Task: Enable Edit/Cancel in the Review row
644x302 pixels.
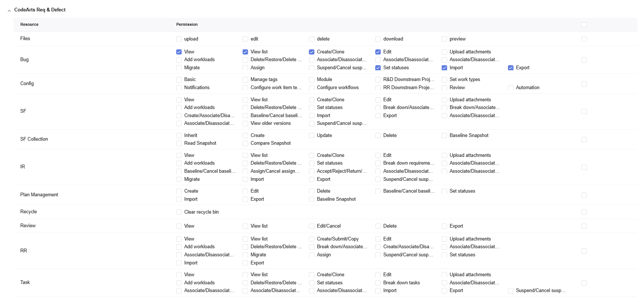Action: coord(311,226)
